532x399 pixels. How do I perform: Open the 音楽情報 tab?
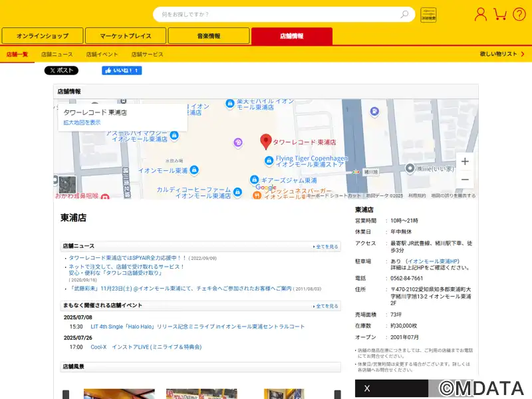(x=209, y=36)
